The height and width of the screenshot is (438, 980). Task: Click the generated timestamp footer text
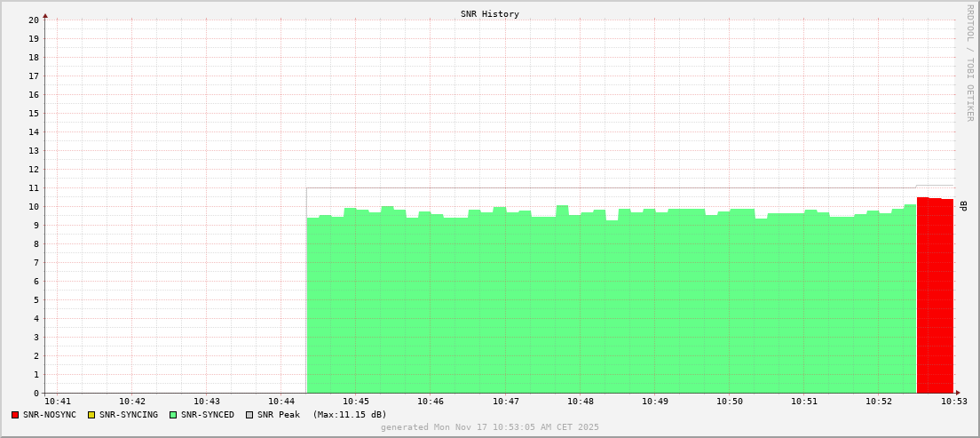click(x=490, y=427)
